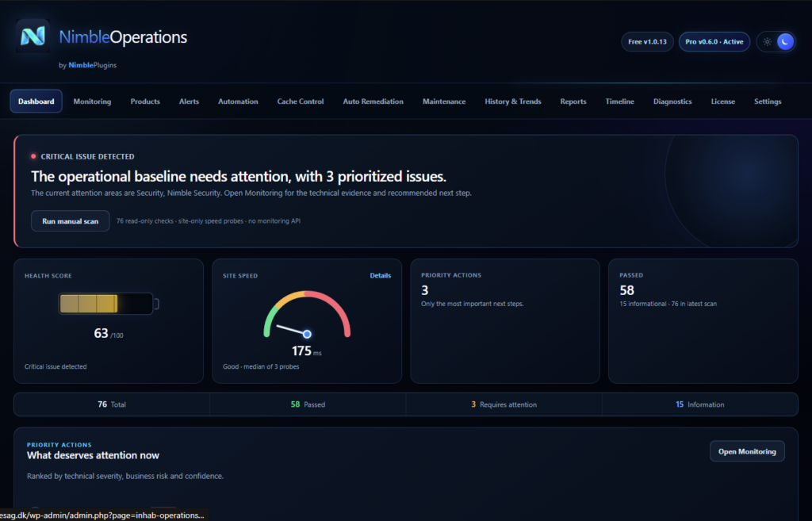Click the operational baseline headline text
The width and height of the screenshot is (812, 521).
click(x=238, y=177)
